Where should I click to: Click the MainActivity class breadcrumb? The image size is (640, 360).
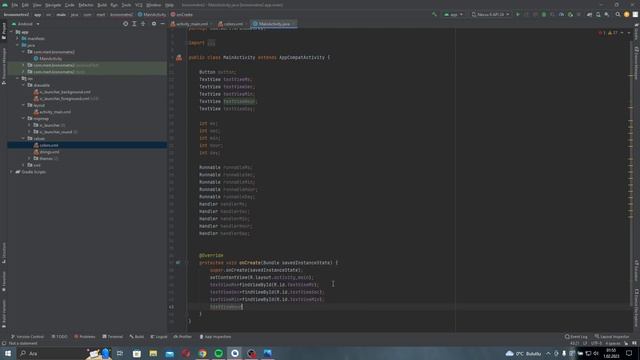(152, 14)
